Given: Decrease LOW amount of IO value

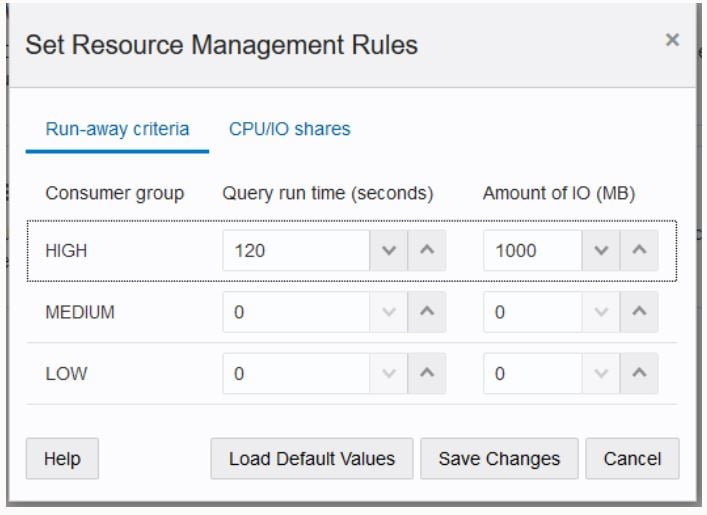Looking at the screenshot, I should pyautogui.click(x=601, y=373).
